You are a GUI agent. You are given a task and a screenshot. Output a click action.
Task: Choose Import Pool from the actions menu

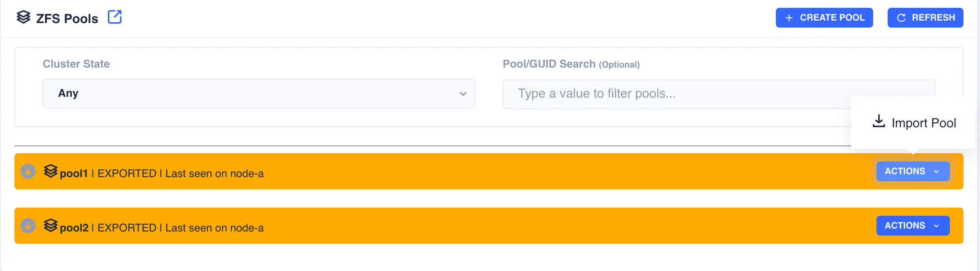point(923,123)
